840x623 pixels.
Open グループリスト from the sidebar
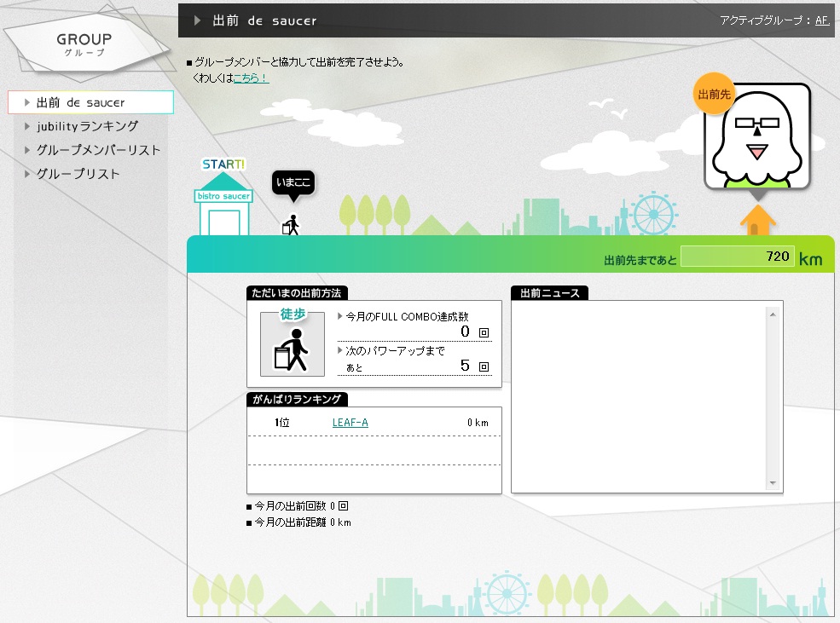[x=78, y=174]
